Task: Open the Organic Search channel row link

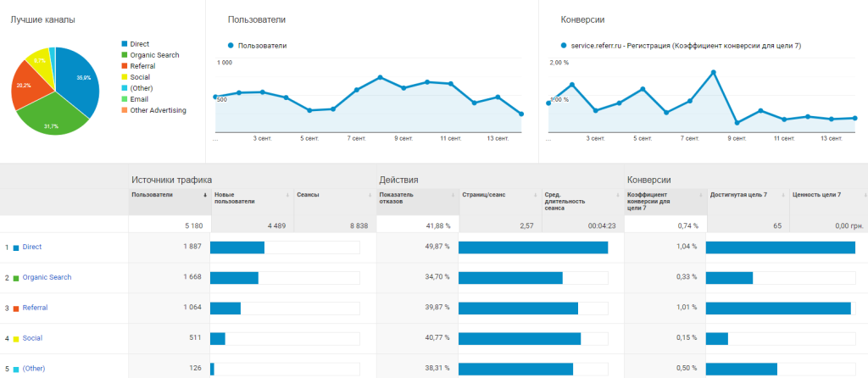Action: (47, 277)
